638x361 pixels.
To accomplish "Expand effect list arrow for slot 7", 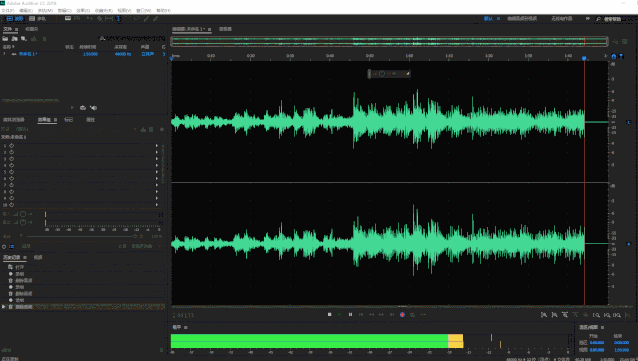I will click(157, 185).
